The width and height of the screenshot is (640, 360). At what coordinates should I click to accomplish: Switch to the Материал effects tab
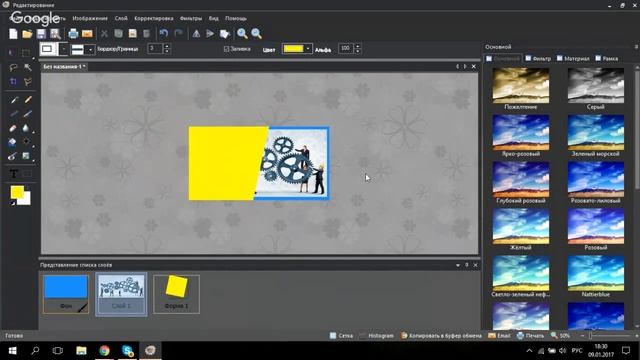pos(573,59)
